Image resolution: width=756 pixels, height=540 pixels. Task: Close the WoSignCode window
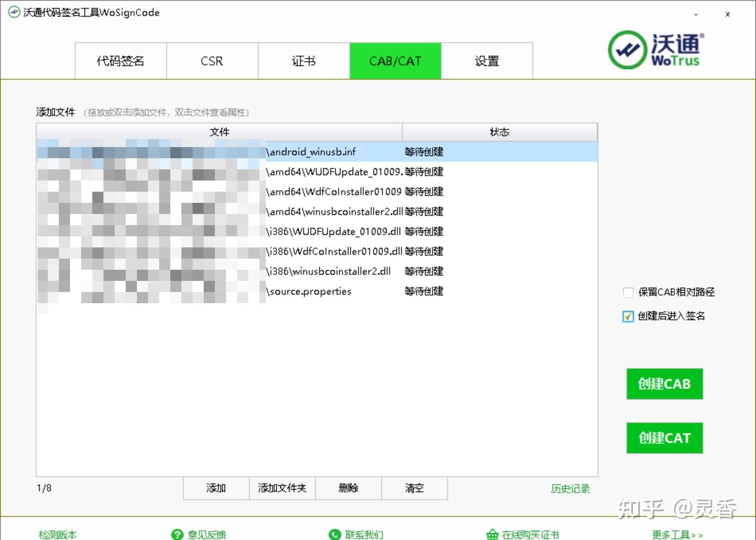pos(727,14)
